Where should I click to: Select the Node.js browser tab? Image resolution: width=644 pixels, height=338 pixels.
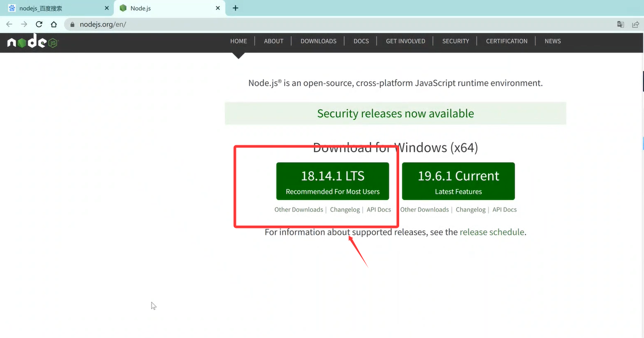(x=169, y=8)
